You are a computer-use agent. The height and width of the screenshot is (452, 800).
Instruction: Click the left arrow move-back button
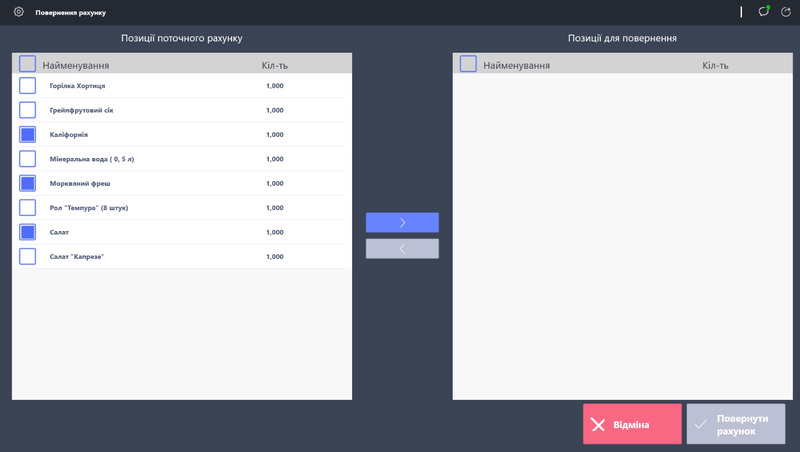[402, 249]
